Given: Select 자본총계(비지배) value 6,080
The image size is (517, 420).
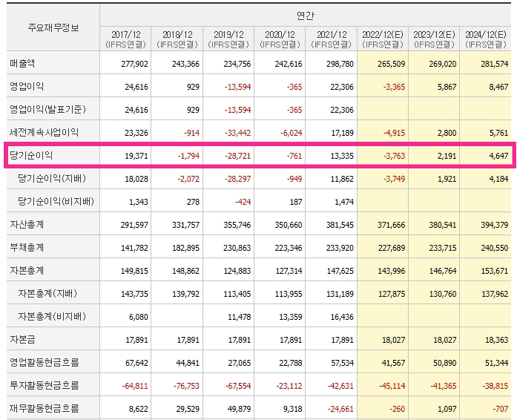Looking at the screenshot, I should 139,317.
